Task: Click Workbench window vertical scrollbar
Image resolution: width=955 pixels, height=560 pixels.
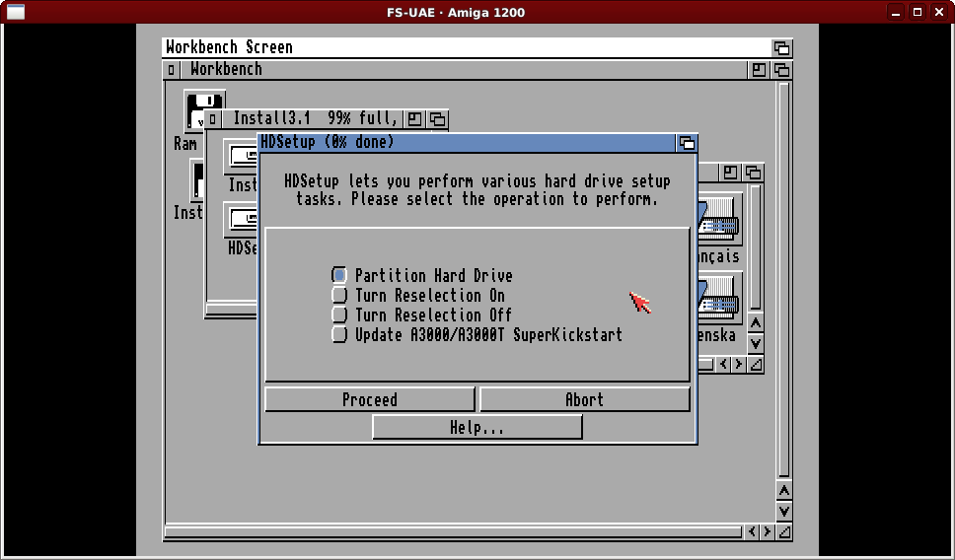Action: [784, 280]
